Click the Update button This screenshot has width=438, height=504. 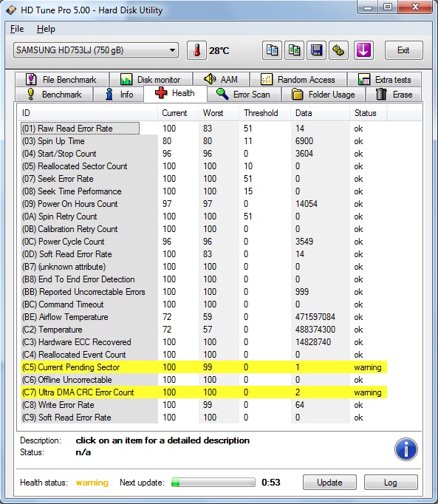(x=329, y=483)
